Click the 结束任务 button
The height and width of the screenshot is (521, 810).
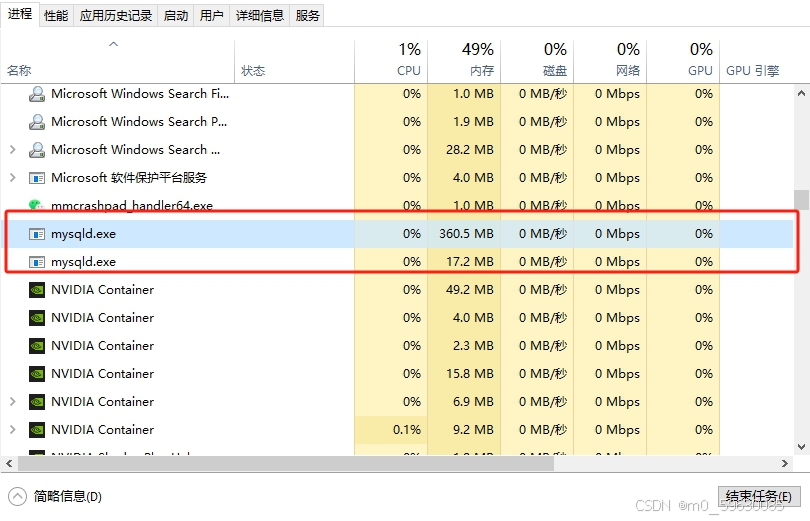click(759, 497)
